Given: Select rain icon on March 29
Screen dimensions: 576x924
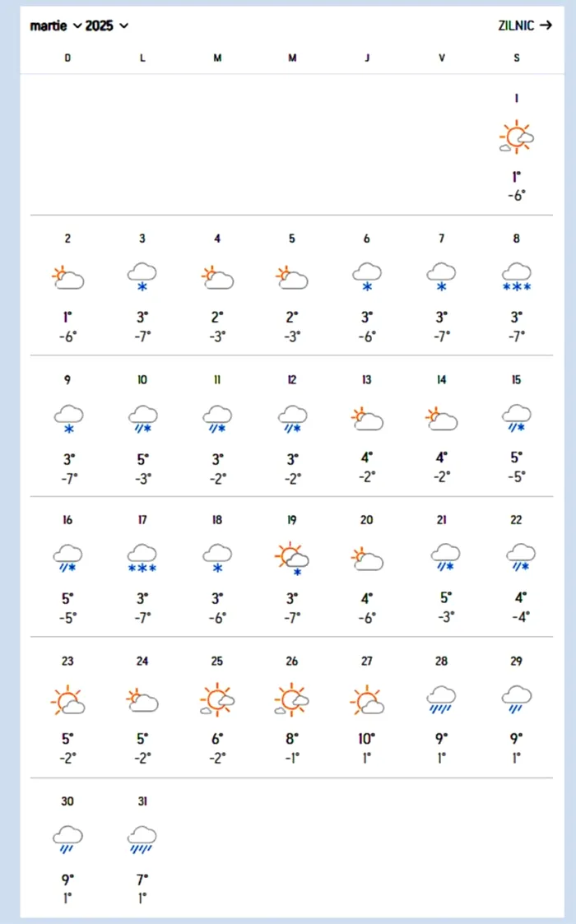Looking at the screenshot, I should pos(517,700).
